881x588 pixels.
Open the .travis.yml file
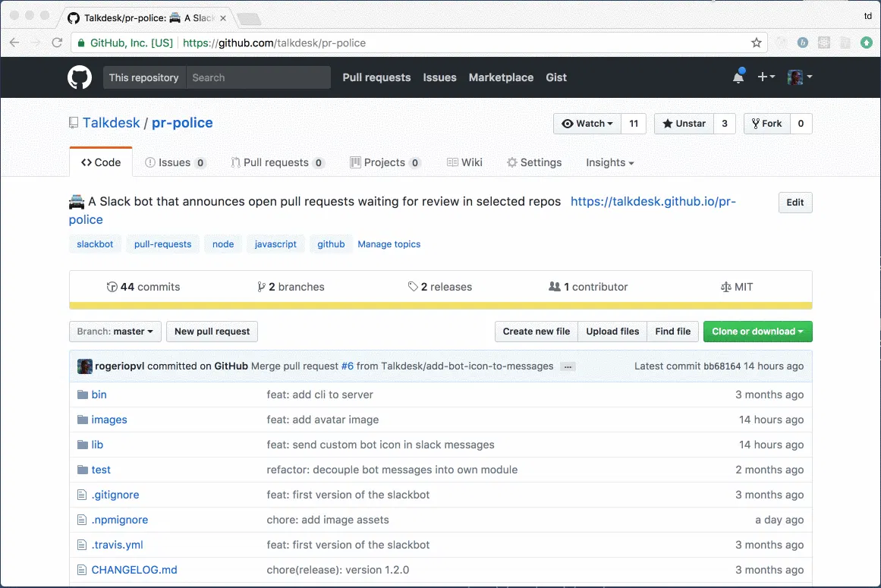point(118,545)
